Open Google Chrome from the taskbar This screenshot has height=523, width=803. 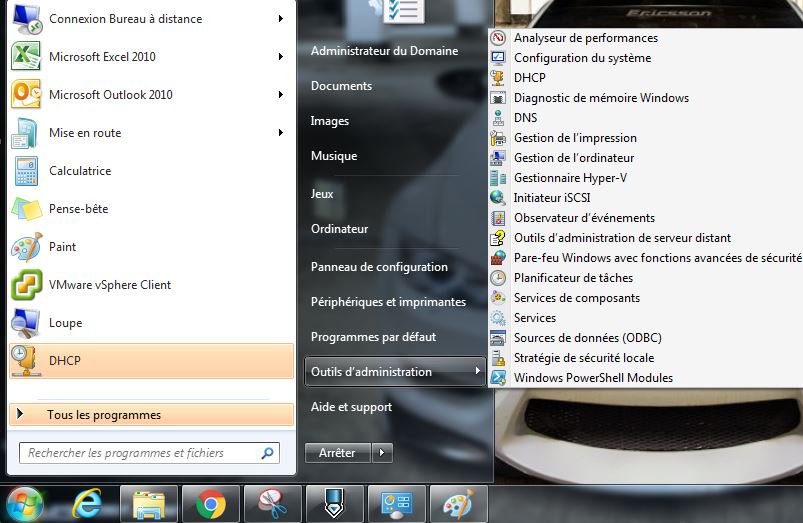pos(210,504)
